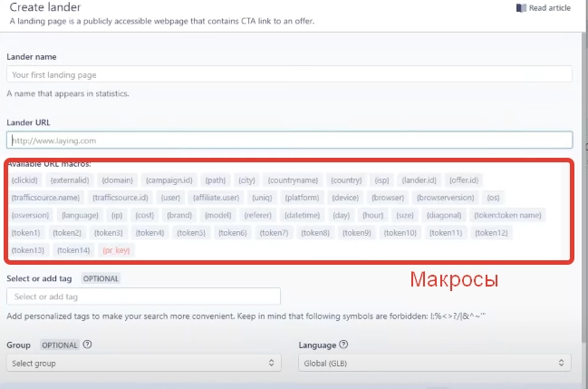This screenshot has height=389, width=588.
Task: Insert the {device} macro
Action: click(345, 198)
